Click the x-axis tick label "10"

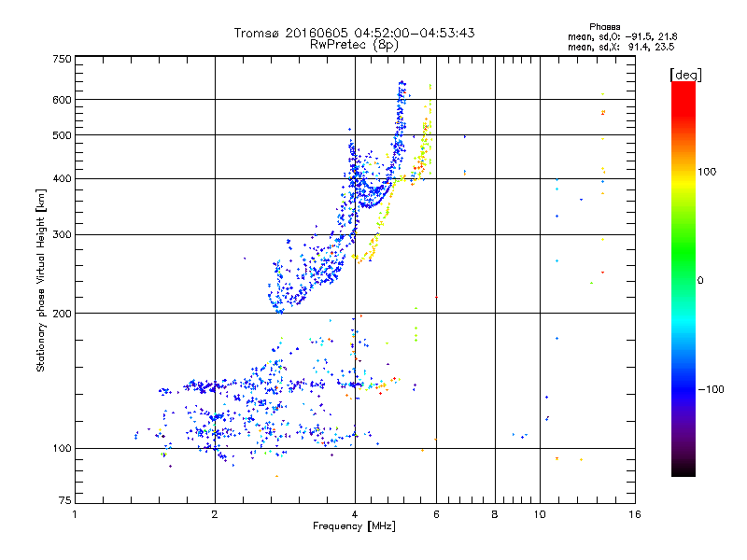point(540,514)
